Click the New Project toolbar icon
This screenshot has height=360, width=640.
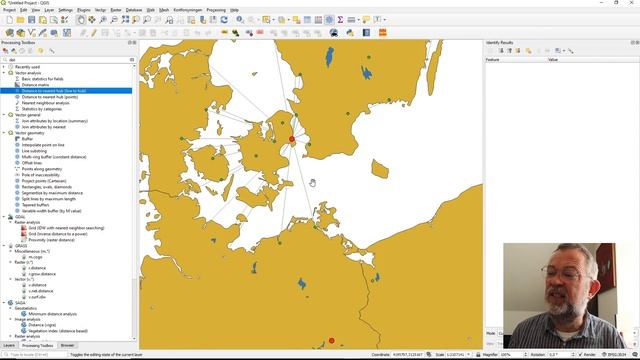pyautogui.click(x=9, y=20)
